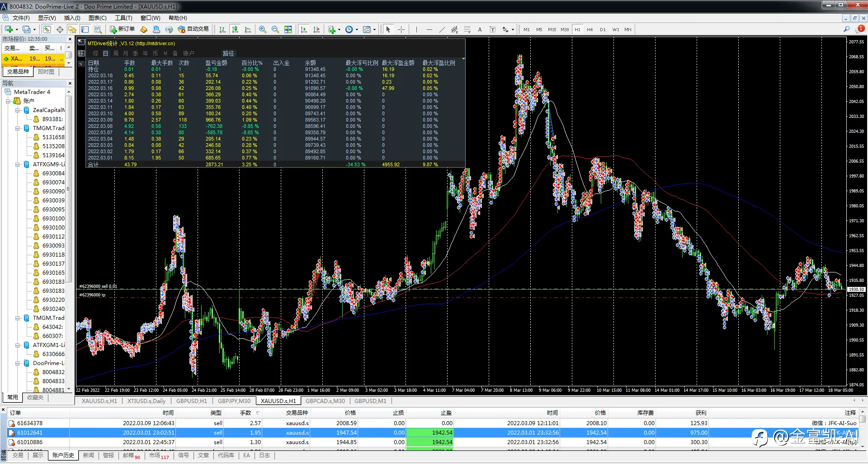Image resolution: width=868 pixels, height=464 pixels.
Task: Toggle chart shift icon
Action: 316,29
